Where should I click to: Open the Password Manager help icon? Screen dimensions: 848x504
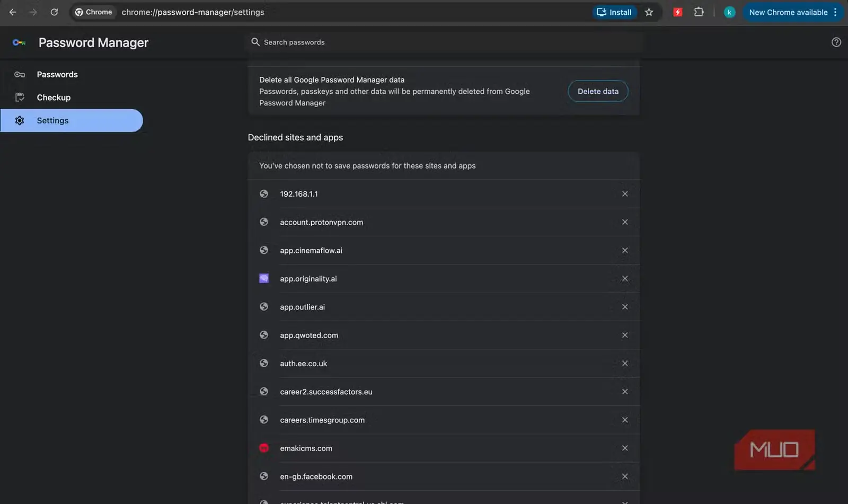coord(836,42)
